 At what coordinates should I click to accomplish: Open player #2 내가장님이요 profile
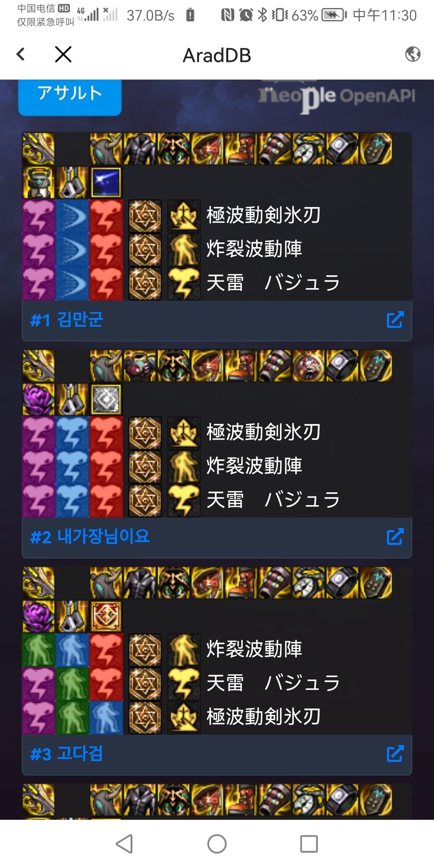pyautogui.click(x=90, y=537)
